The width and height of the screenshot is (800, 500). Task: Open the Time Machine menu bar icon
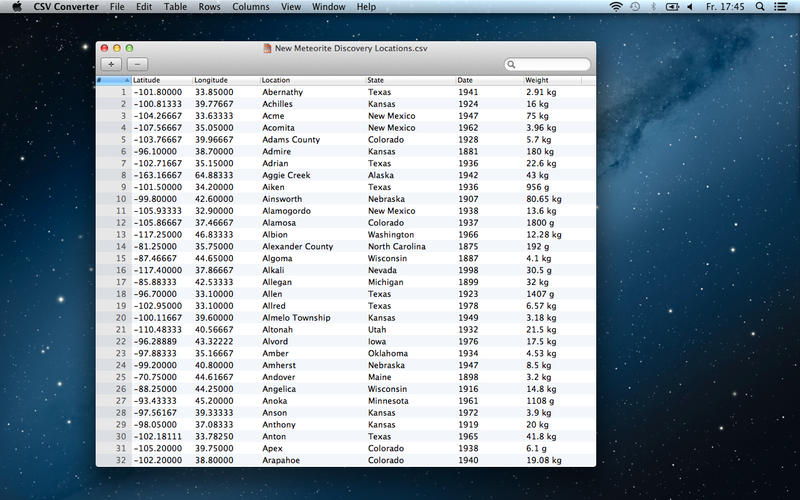click(635, 7)
